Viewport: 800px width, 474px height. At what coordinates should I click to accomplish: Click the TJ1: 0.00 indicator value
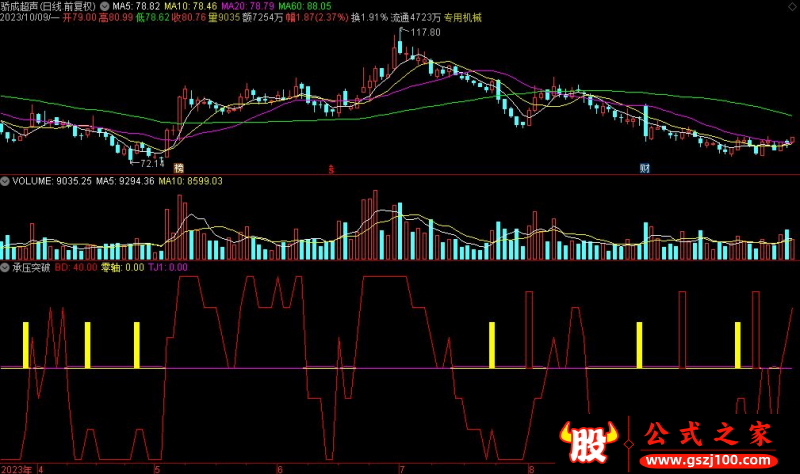click(168, 267)
